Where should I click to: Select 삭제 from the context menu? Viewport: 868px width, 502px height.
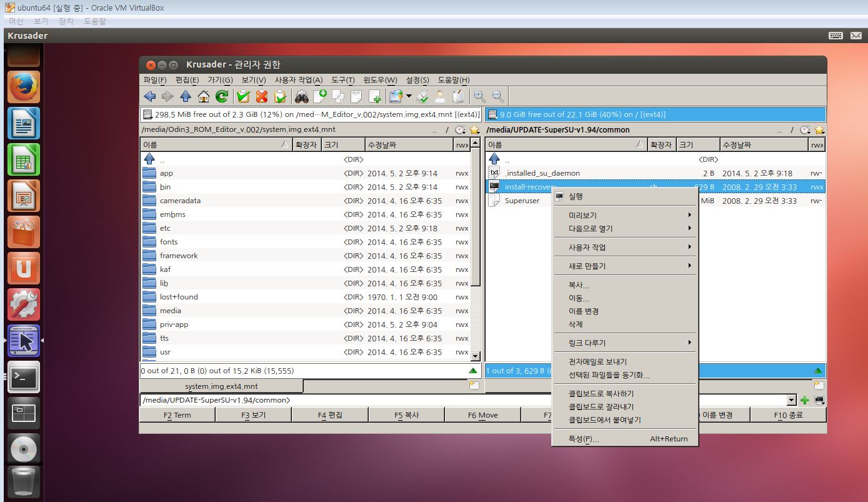click(576, 324)
